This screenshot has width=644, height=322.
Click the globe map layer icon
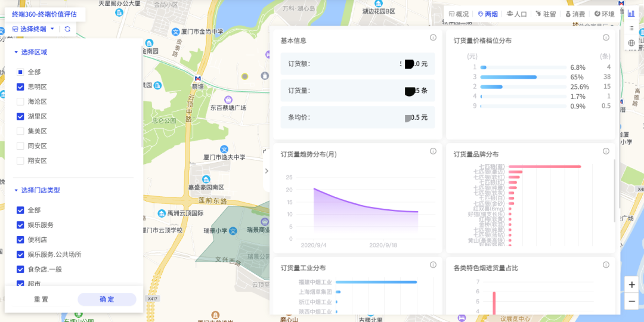coord(631,43)
